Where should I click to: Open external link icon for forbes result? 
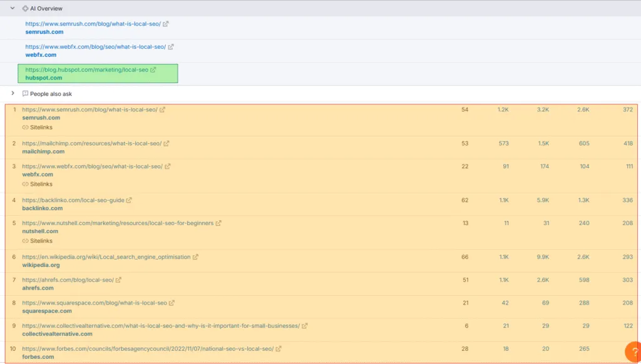(x=279, y=349)
